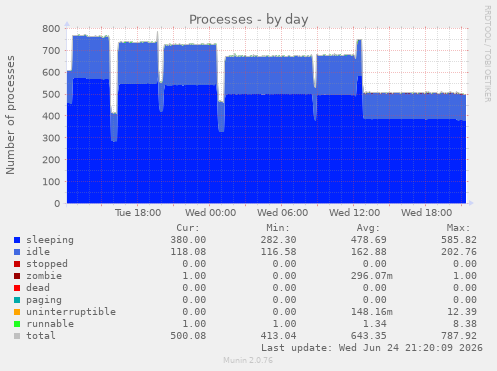The width and height of the screenshot is (497, 371).
Task: Click the 'Wed 06:00' x-axis label
Action: pos(282,213)
